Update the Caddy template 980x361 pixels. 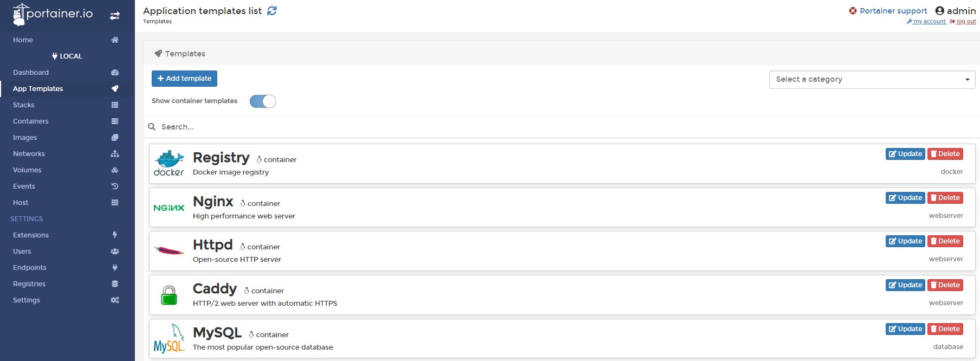[905, 285]
